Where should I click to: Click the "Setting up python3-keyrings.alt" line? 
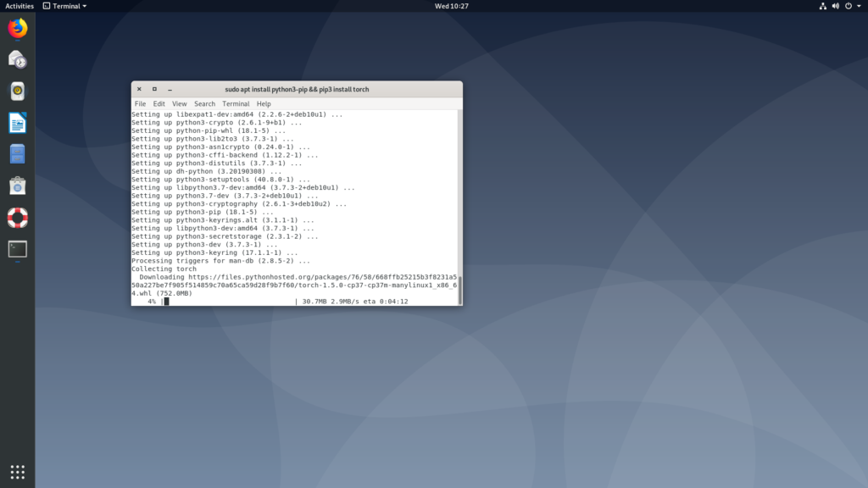pos(223,220)
